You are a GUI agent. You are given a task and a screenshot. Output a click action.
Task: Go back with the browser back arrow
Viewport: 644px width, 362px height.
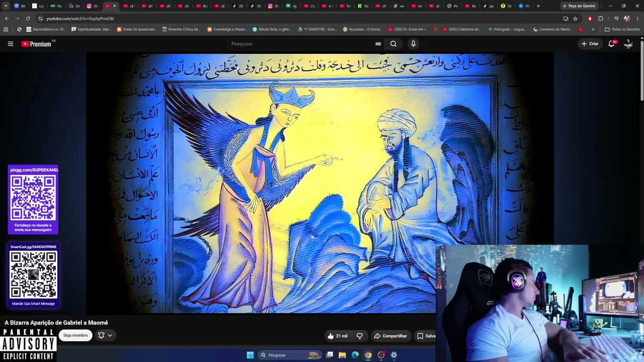[7, 19]
